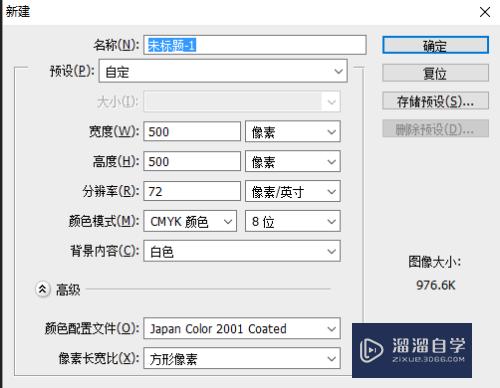
Task: Close the 新建 dialog
Action: [485, 12]
